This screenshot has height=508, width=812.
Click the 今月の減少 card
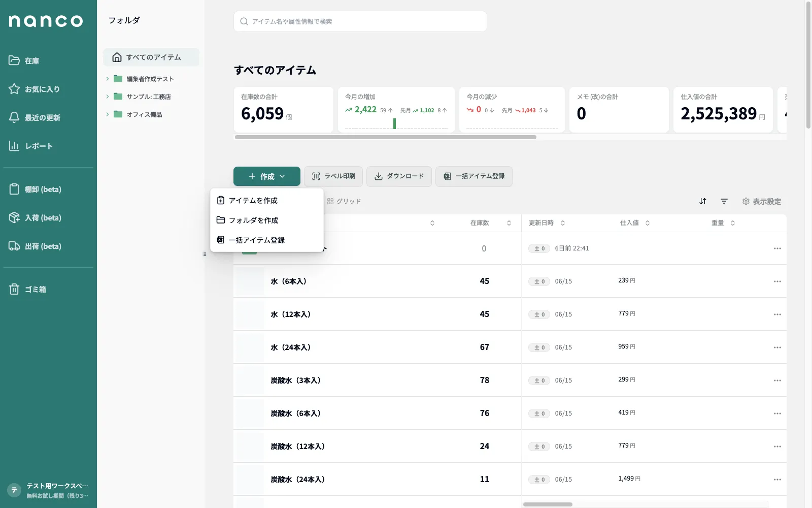(x=512, y=110)
